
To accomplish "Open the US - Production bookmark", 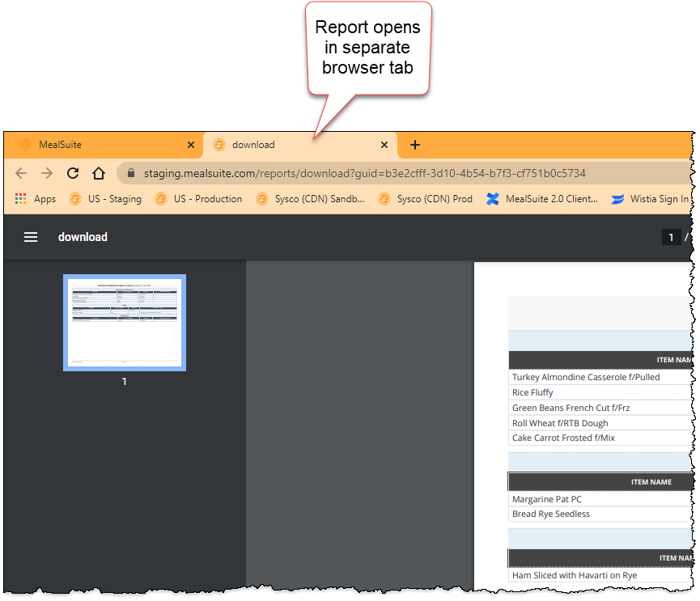I will (x=198, y=199).
